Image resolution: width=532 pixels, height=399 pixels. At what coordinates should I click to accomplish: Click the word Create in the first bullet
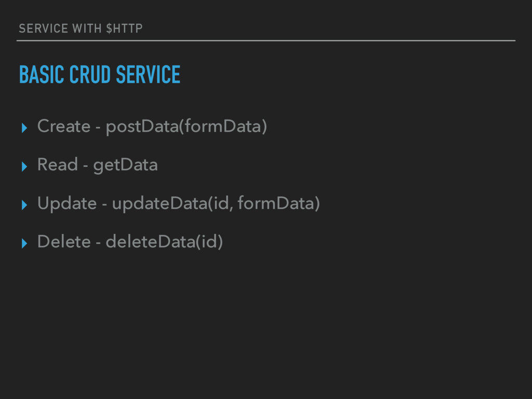(x=64, y=126)
